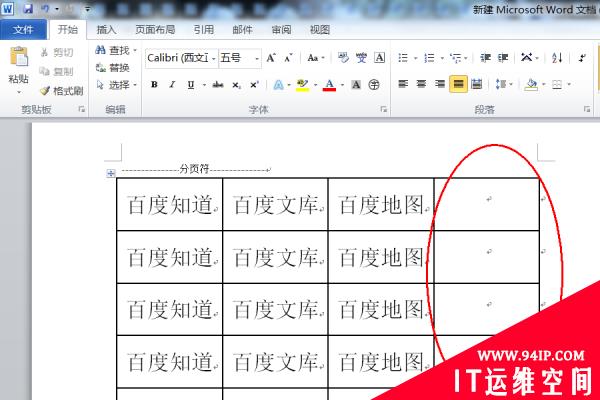This screenshot has width=600, height=400.
Task: Click the Decrease Indent icon
Action: click(485, 58)
